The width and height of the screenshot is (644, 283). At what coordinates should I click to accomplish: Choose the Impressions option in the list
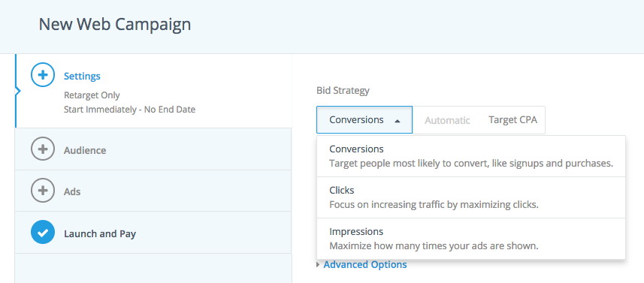tap(471, 239)
